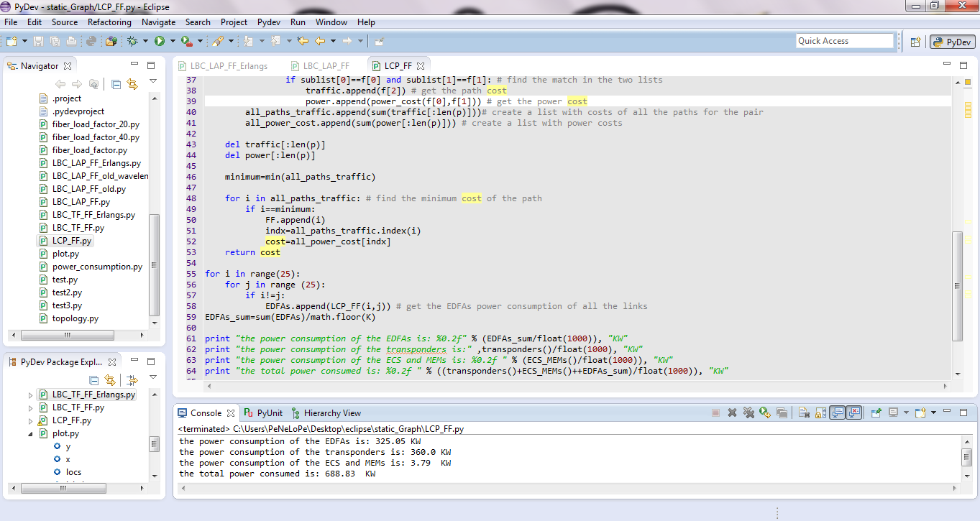The height and width of the screenshot is (521, 980).
Task: Toggle Show Console When Standard Error Changes
Action: [x=853, y=412]
